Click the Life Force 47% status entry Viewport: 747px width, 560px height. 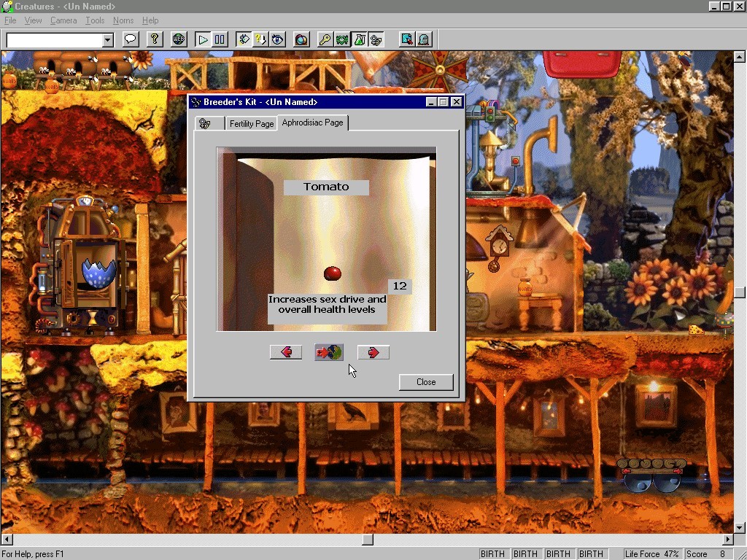point(651,554)
